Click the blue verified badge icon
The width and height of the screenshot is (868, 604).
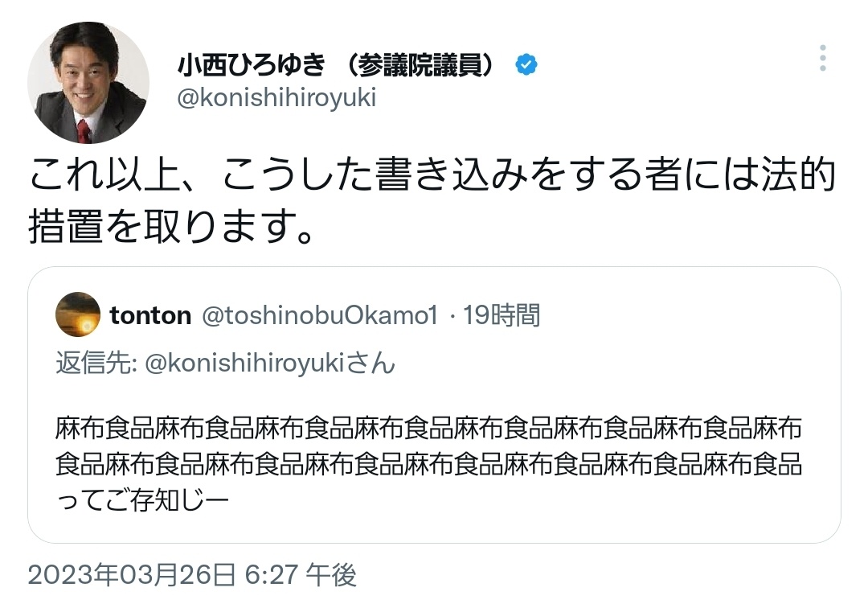click(526, 65)
